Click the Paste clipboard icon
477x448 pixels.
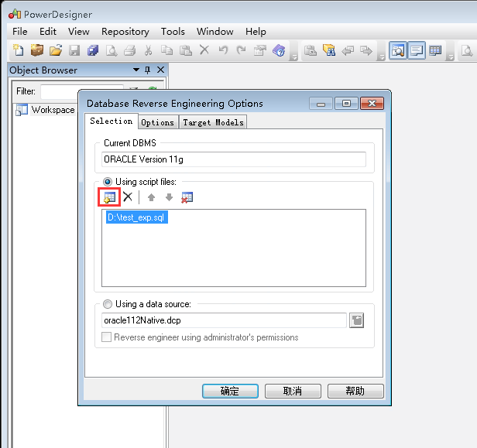pos(186,50)
